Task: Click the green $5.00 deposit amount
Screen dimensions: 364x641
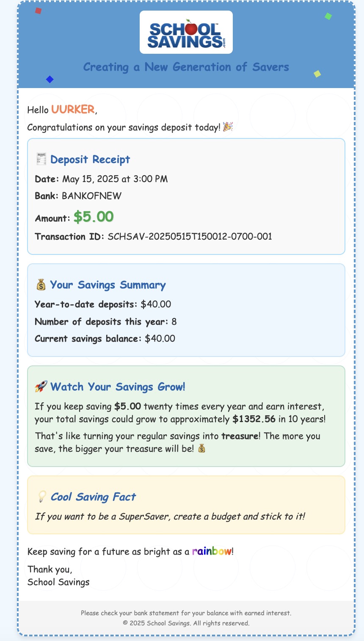Action: (x=93, y=217)
